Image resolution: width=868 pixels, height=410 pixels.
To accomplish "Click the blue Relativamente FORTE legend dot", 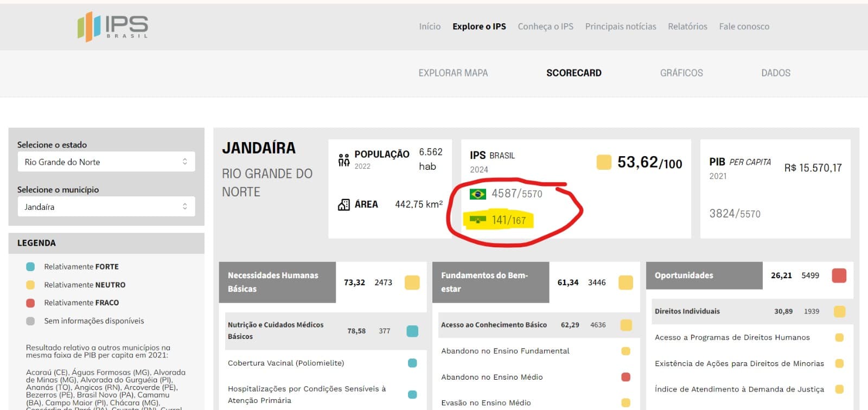I will point(30,267).
